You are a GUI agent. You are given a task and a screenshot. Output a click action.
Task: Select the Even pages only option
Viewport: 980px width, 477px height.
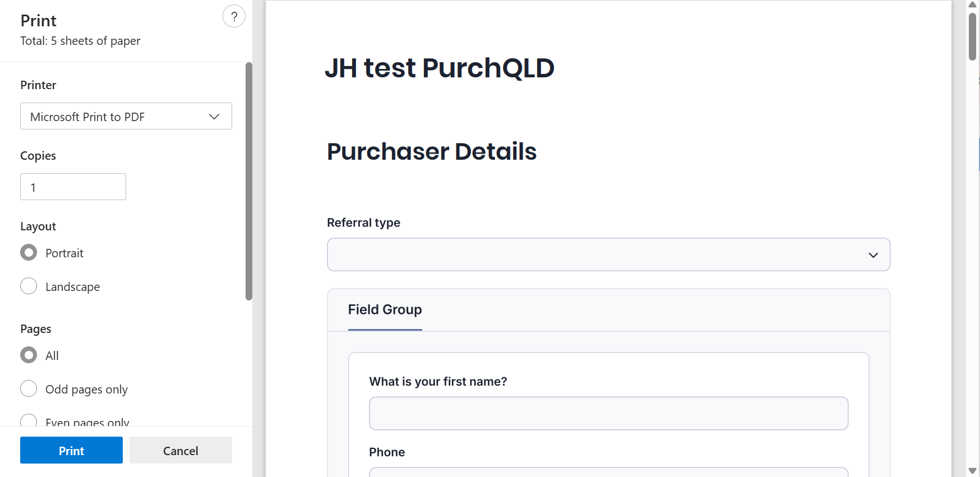tap(29, 421)
